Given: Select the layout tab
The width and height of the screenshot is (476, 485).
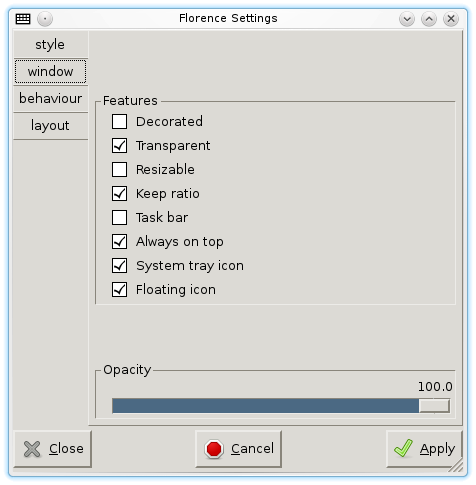Looking at the screenshot, I should pyautogui.click(x=50, y=126).
